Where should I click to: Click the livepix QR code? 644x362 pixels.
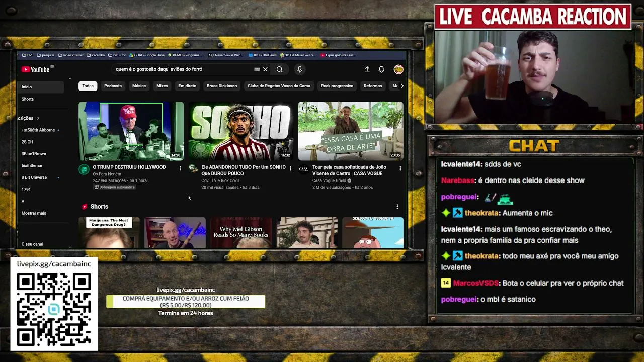coord(54,310)
